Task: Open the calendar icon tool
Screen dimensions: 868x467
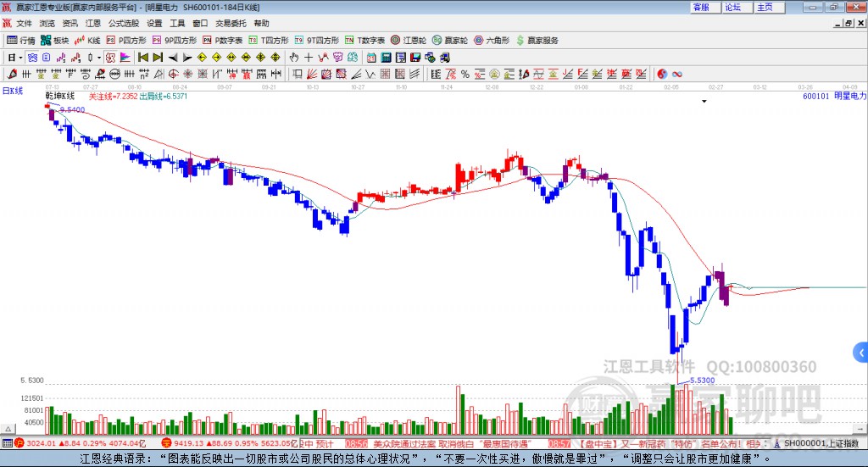Action: [x=371, y=58]
